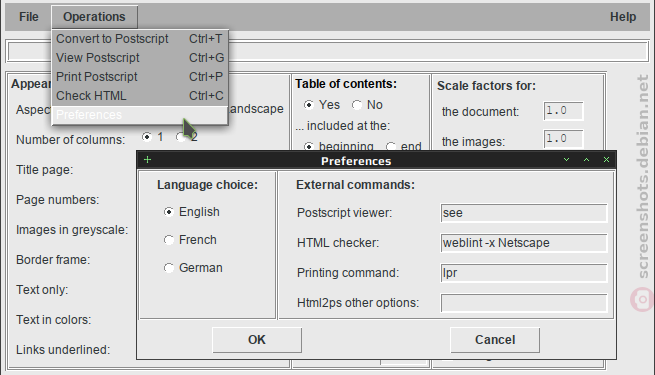Click the HTML checker field
Image resolution: width=655 pixels, height=375 pixels.
pos(523,243)
